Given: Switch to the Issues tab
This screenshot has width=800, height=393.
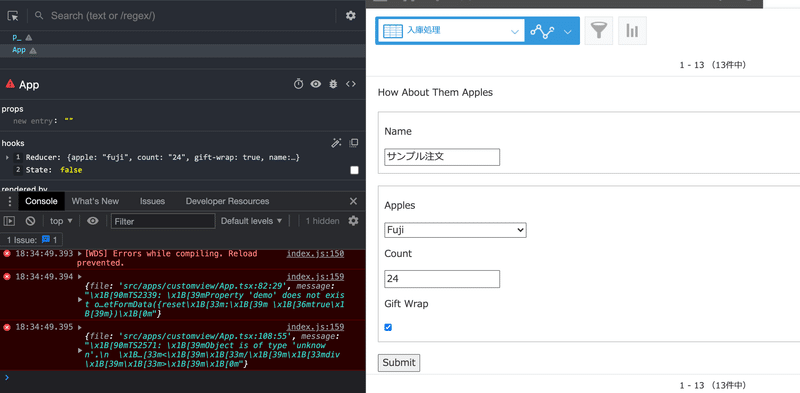Looking at the screenshot, I should tap(152, 201).
